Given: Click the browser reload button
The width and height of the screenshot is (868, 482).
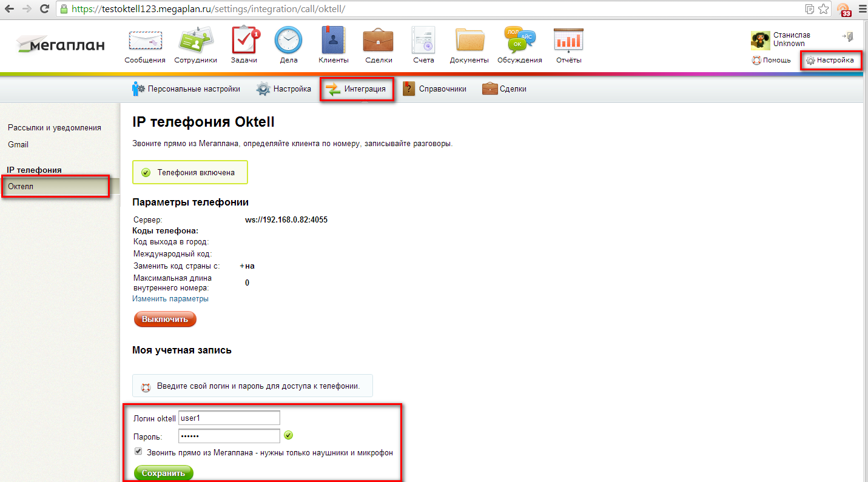Looking at the screenshot, I should (x=45, y=9).
